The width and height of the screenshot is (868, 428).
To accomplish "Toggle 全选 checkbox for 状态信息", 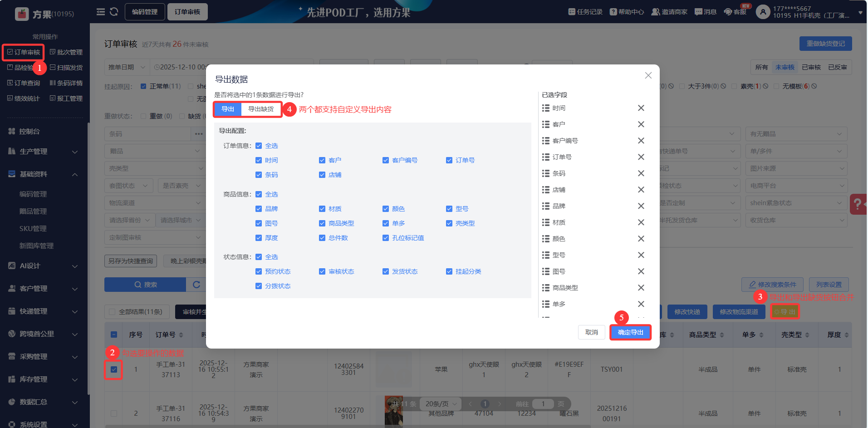I will [259, 257].
